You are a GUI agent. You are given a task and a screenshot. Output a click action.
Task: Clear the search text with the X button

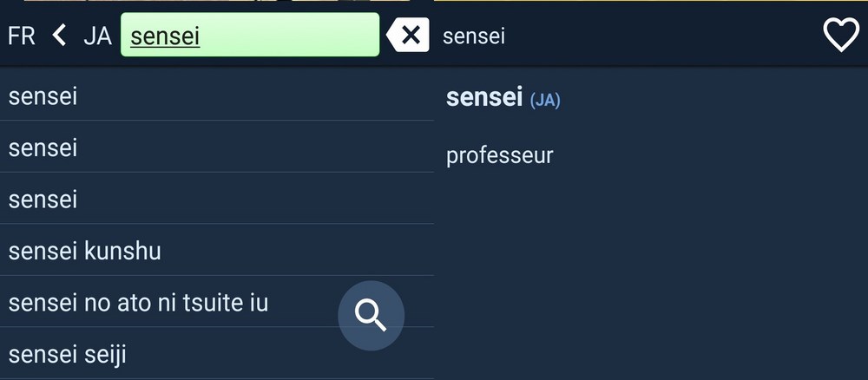point(409,36)
